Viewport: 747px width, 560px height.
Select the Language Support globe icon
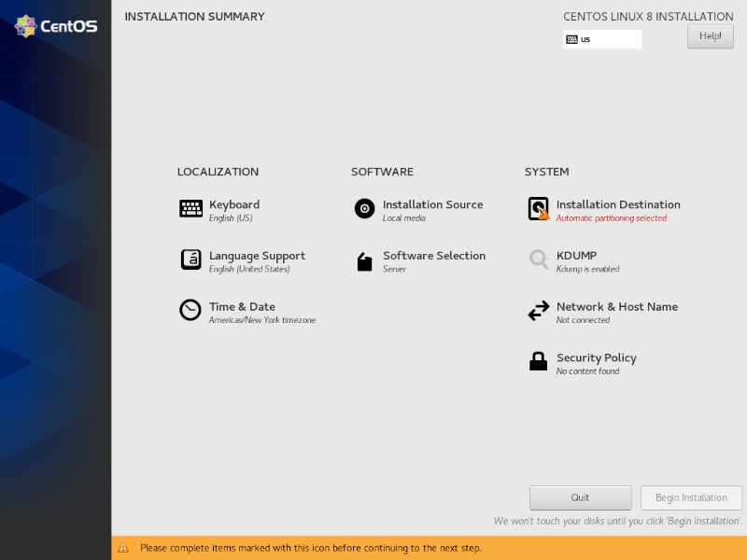(190, 259)
